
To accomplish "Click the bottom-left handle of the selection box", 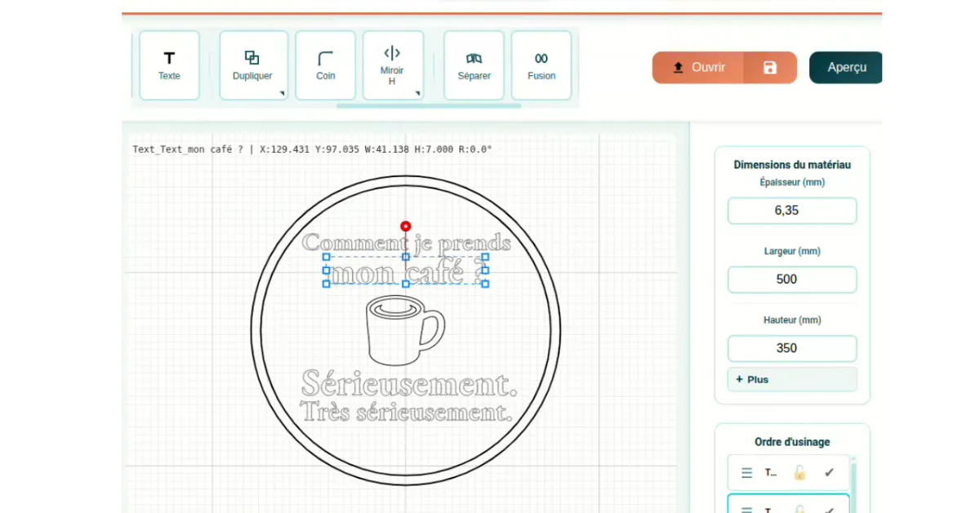I will 327,283.
